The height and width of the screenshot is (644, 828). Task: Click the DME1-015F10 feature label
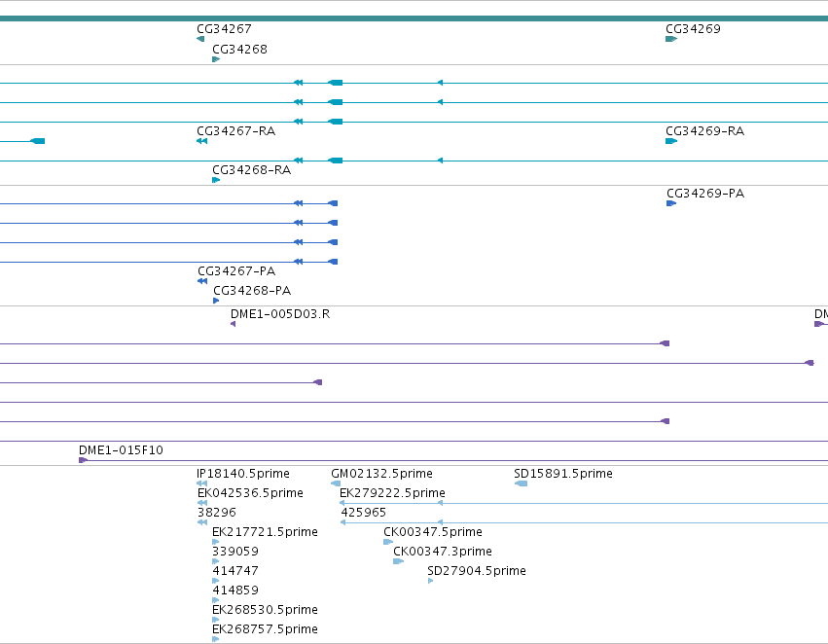click(121, 450)
